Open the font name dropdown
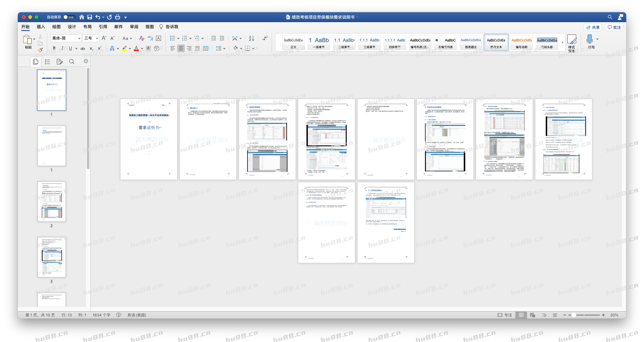Viewport: 644px width, 342px height. (x=79, y=38)
